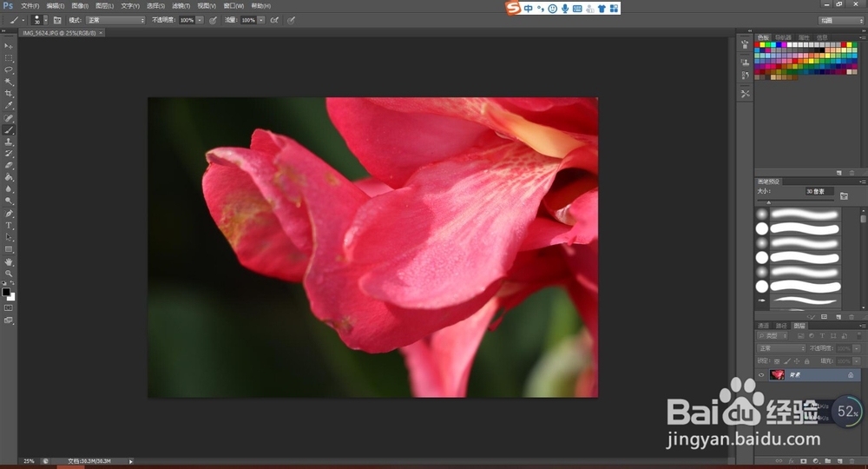Image resolution: width=868 pixels, height=469 pixels.
Task: Toggle lock transparent pixels
Action: pos(777,361)
